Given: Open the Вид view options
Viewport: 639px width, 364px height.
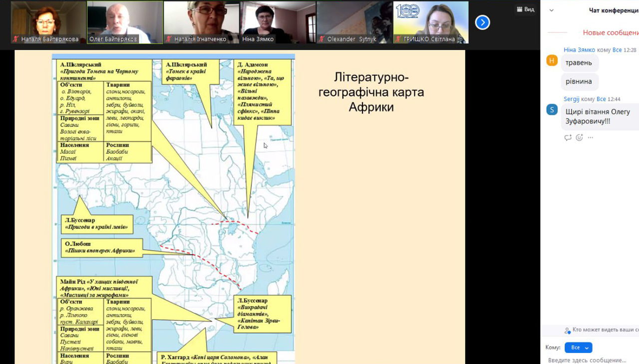Looking at the screenshot, I should (x=525, y=9).
